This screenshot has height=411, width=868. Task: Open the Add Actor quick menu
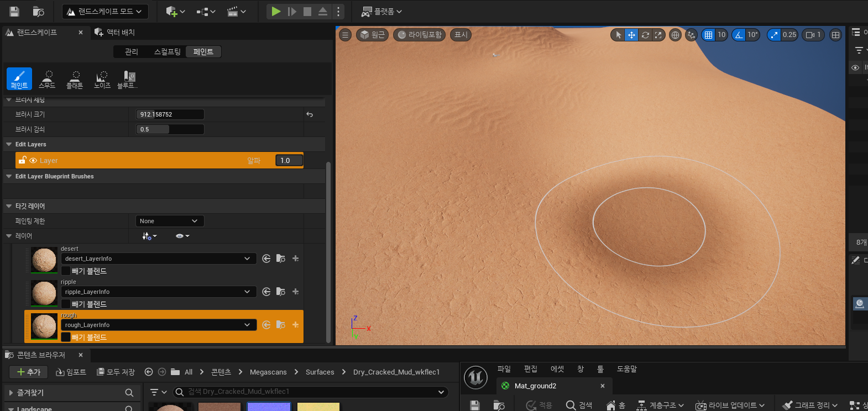pos(175,11)
